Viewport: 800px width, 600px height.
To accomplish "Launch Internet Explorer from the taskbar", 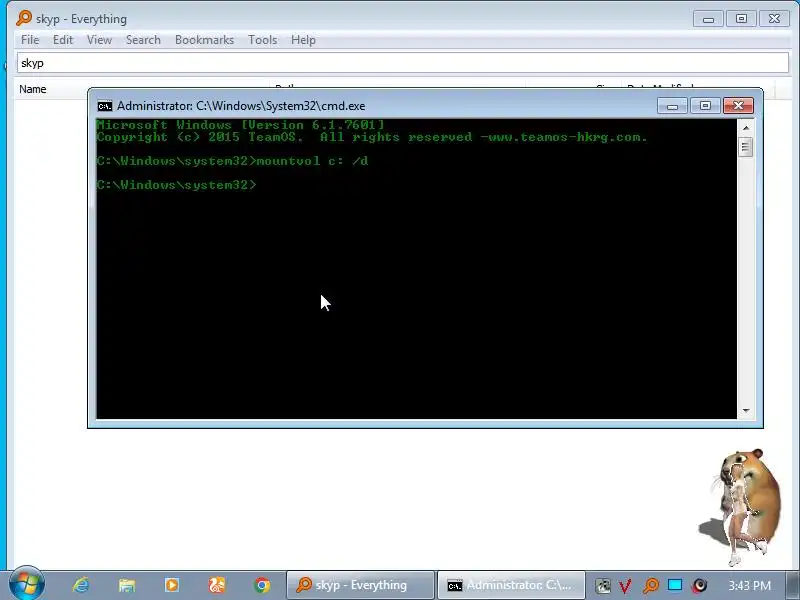I will coord(81,585).
